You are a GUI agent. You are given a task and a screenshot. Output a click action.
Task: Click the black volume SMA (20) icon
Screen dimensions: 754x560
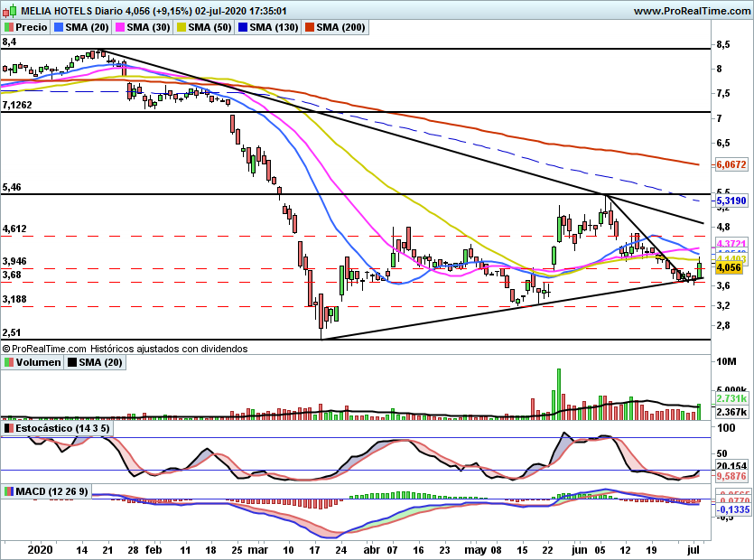pos(72,362)
